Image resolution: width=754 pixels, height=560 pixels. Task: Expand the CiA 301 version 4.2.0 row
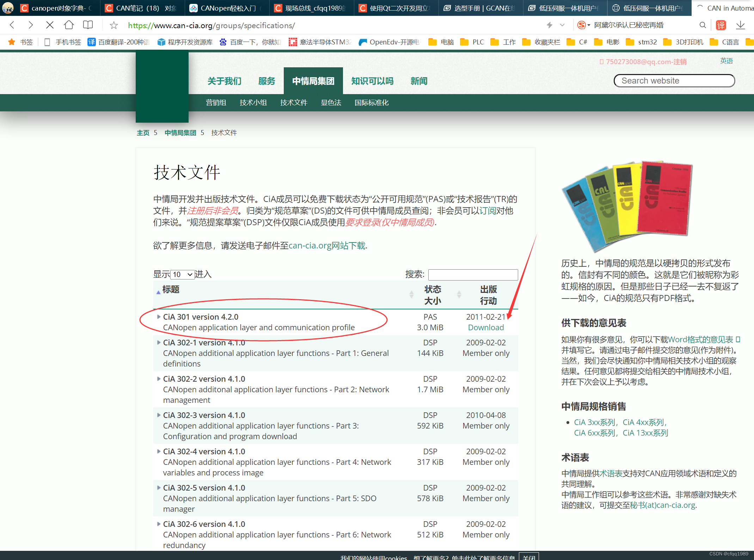point(159,317)
